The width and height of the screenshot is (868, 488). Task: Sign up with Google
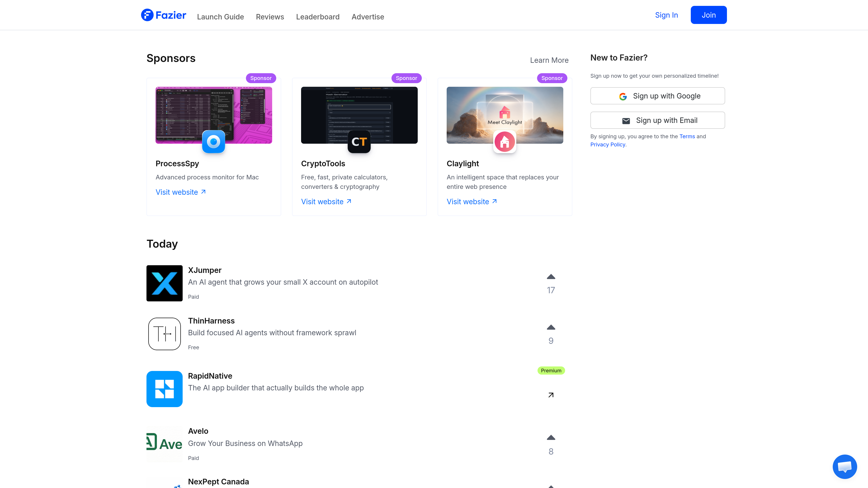pos(658,96)
